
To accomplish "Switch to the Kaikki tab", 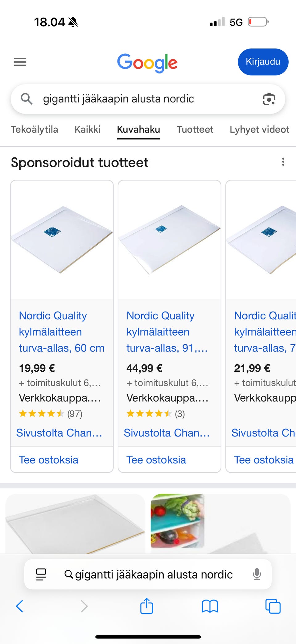I will tap(88, 129).
